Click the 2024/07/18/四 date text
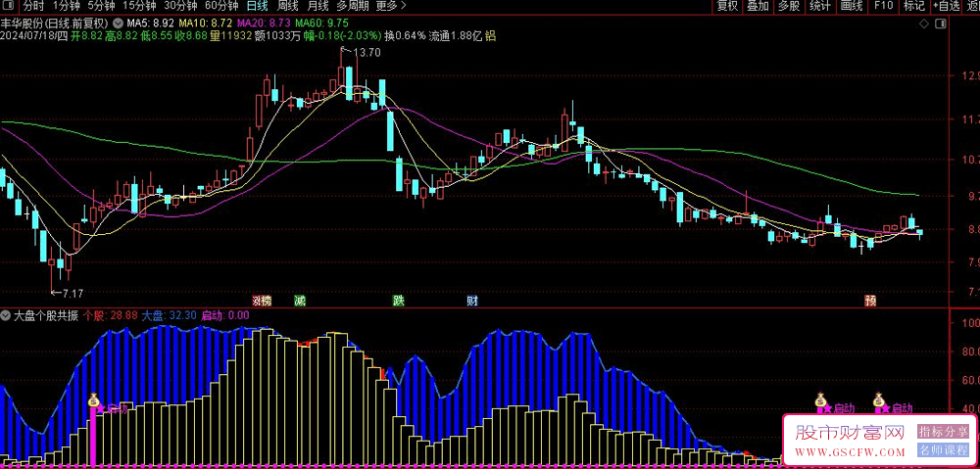The height and width of the screenshot is (469, 980). pyautogui.click(x=34, y=36)
